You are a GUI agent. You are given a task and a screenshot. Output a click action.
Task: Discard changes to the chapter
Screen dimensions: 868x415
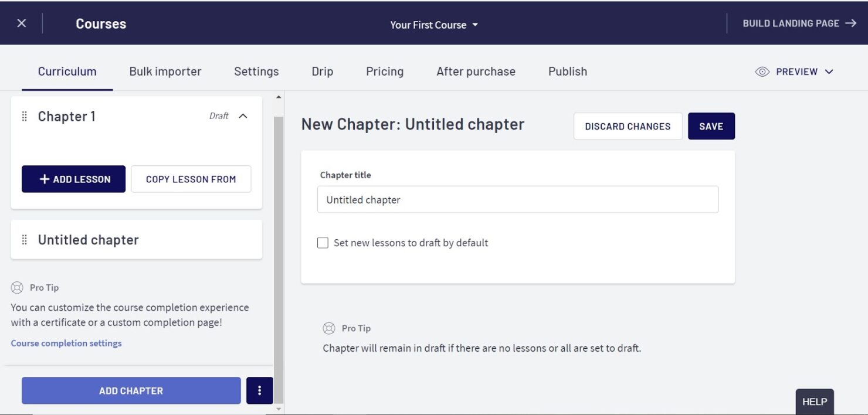pos(628,126)
